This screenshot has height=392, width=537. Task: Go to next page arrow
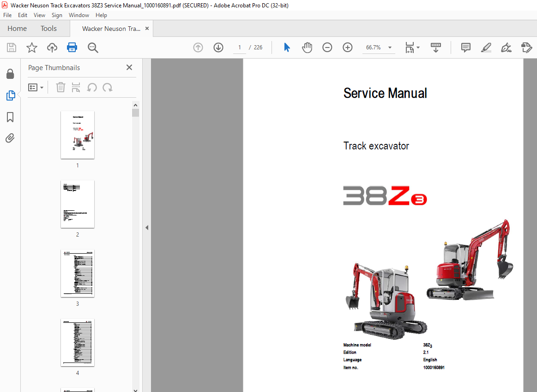[x=218, y=48]
